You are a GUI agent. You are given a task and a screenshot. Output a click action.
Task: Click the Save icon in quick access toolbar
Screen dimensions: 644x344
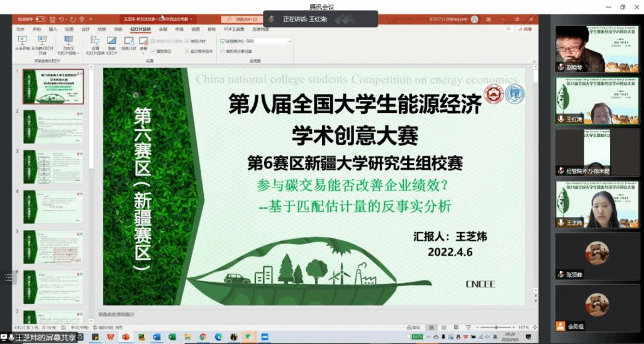(52, 19)
